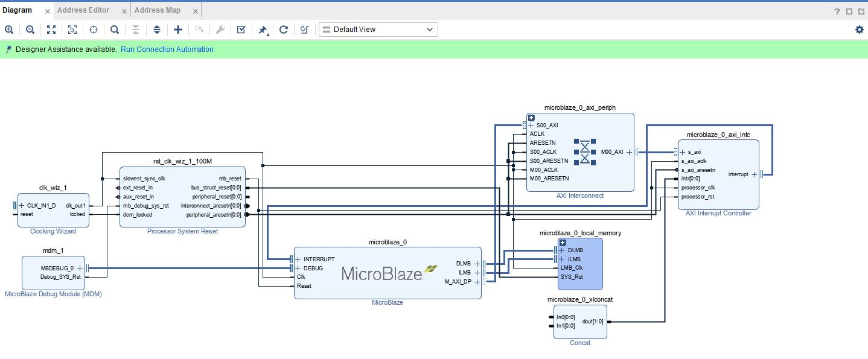Image resolution: width=868 pixels, height=359 pixels.
Task: Click the Collapse All icon
Action: click(136, 30)
